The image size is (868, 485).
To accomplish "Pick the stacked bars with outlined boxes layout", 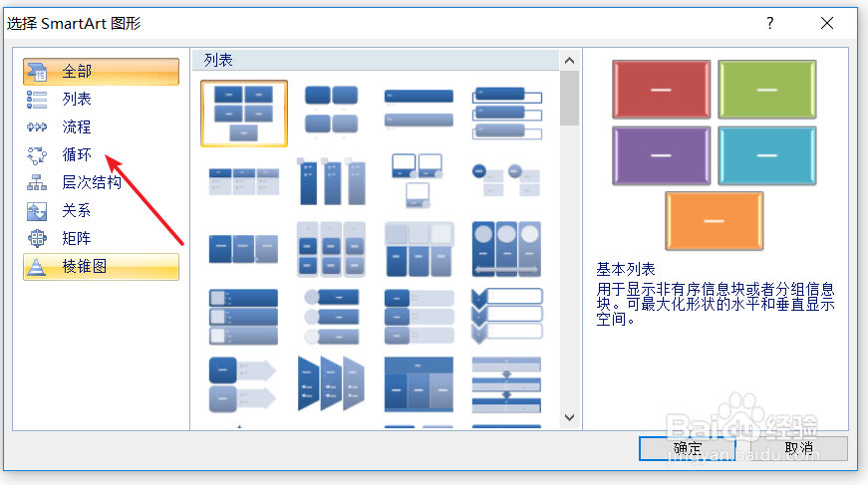I will coord(506,113).
